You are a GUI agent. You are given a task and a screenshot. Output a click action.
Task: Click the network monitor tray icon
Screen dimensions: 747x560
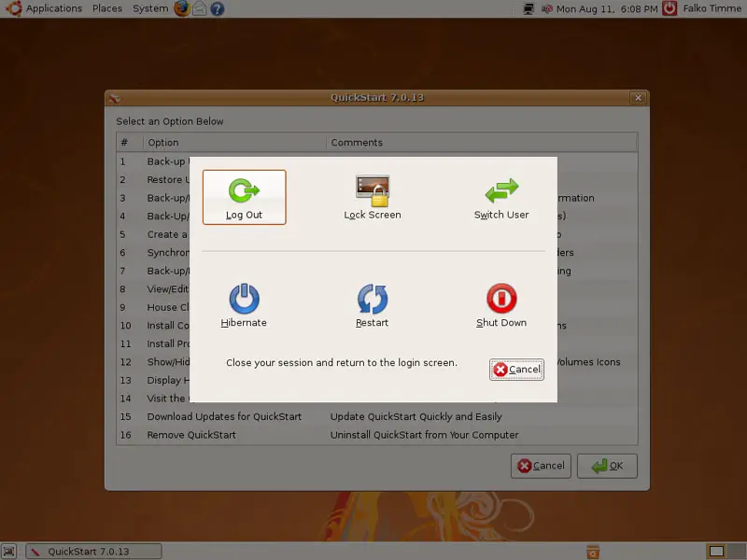(x=529, y=8)
